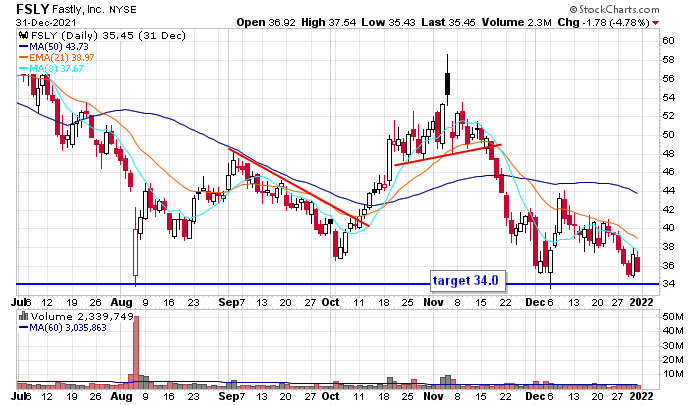The width and height of the screenshot is (700, 405).
Task: Click the tall August volume spike bar
Action: (136, 351)
